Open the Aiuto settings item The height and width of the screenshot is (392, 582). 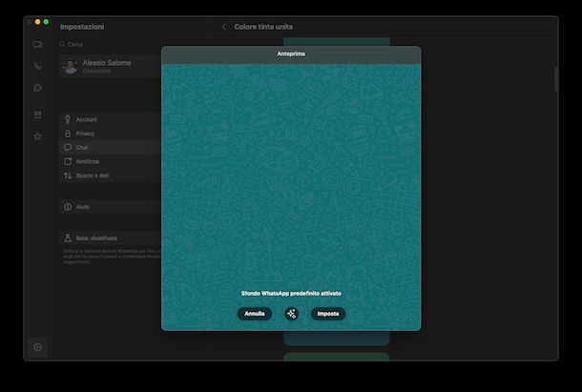point(110,207)
